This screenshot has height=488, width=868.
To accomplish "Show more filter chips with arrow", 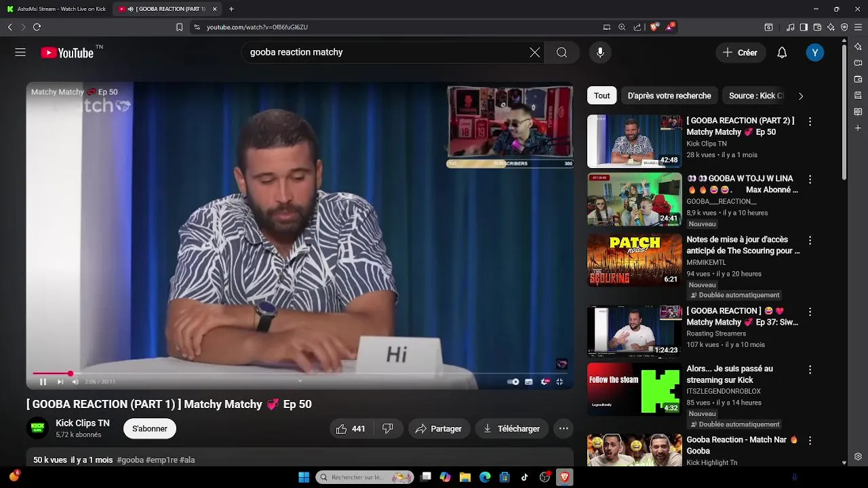I will (800, 96).
